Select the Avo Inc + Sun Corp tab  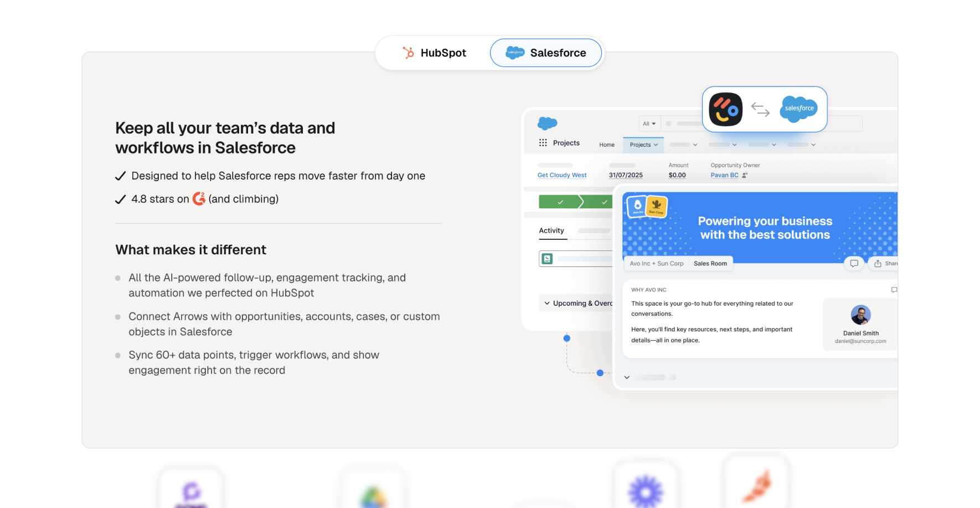tap(657, 264)
